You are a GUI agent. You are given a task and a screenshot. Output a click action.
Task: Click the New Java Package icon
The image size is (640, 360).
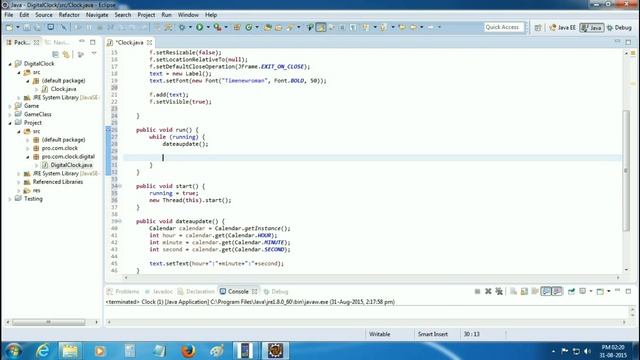tap(237, 27)
